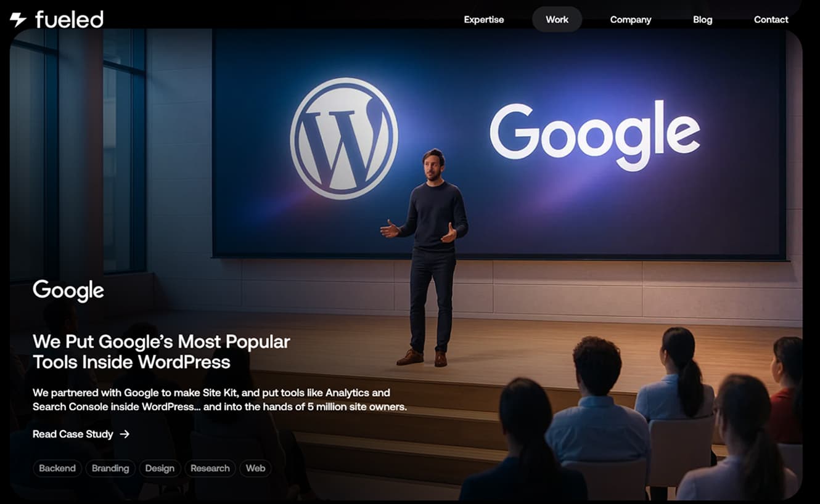Click the Site Kit partnership description text
The width and height of the screenshot is (820, 504).
point(219,399)
